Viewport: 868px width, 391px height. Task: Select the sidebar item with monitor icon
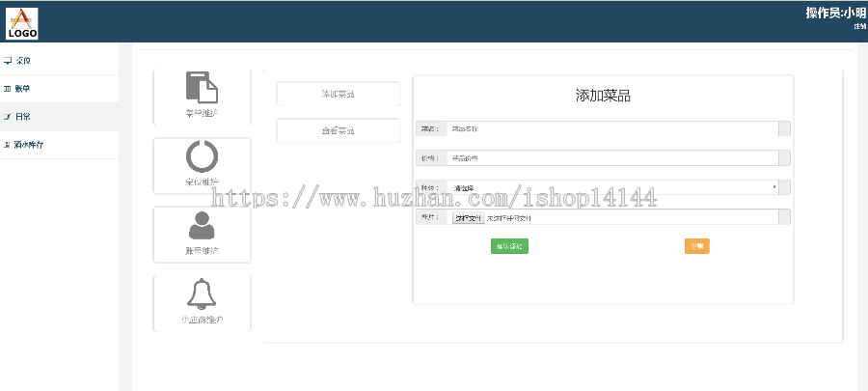pos(59,61)
